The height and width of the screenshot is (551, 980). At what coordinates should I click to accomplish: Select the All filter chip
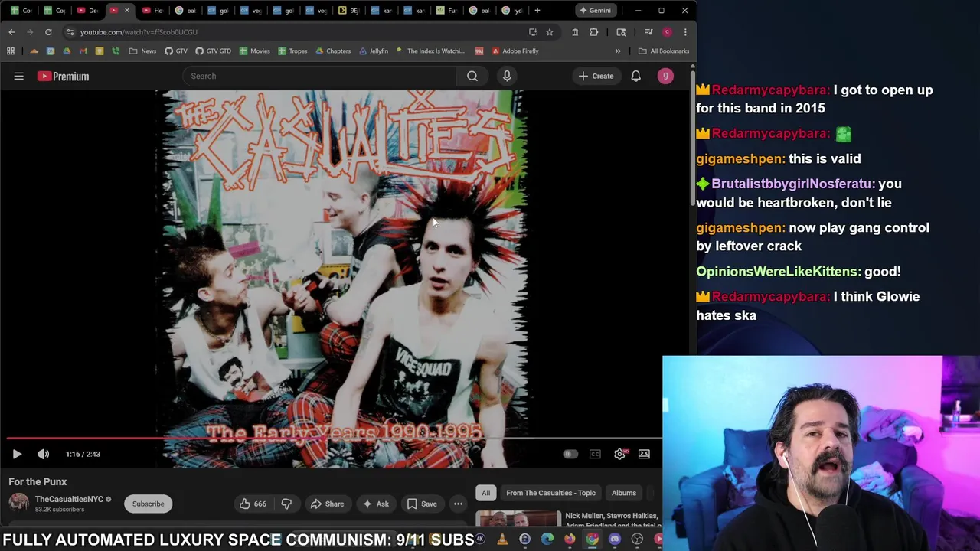tap(485, 493)
